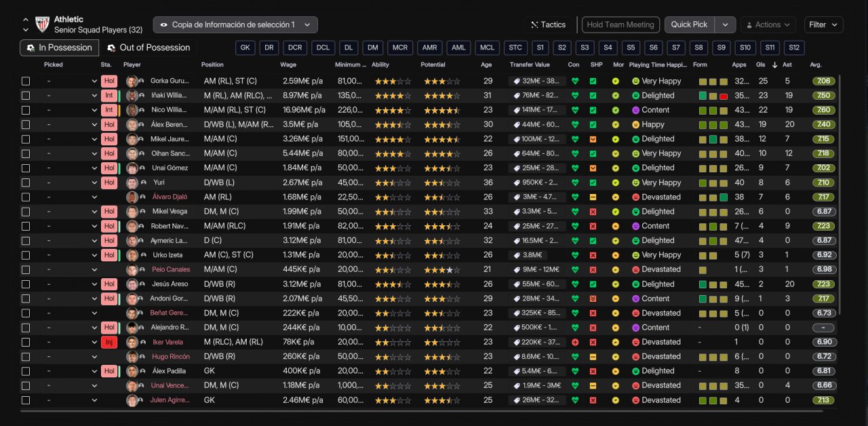Click Gorka Guruzeta's green heart condition icon
The image size is (868, 426).
(575, 81)
